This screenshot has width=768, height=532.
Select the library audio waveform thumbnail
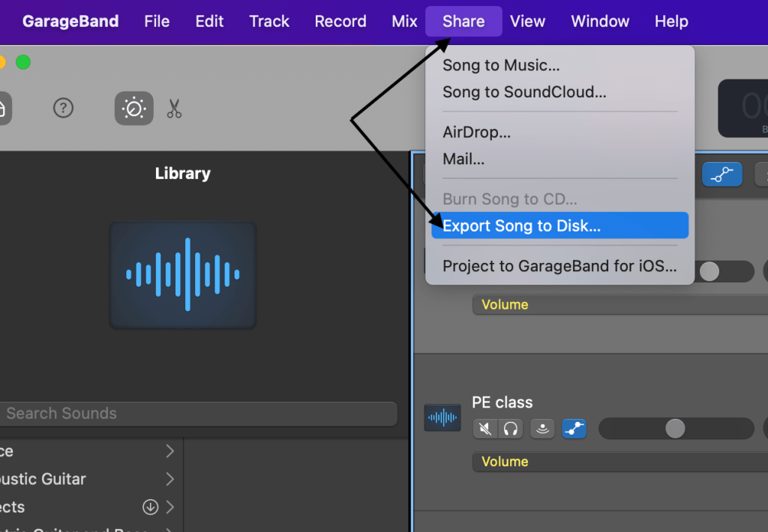pos(183,275)
